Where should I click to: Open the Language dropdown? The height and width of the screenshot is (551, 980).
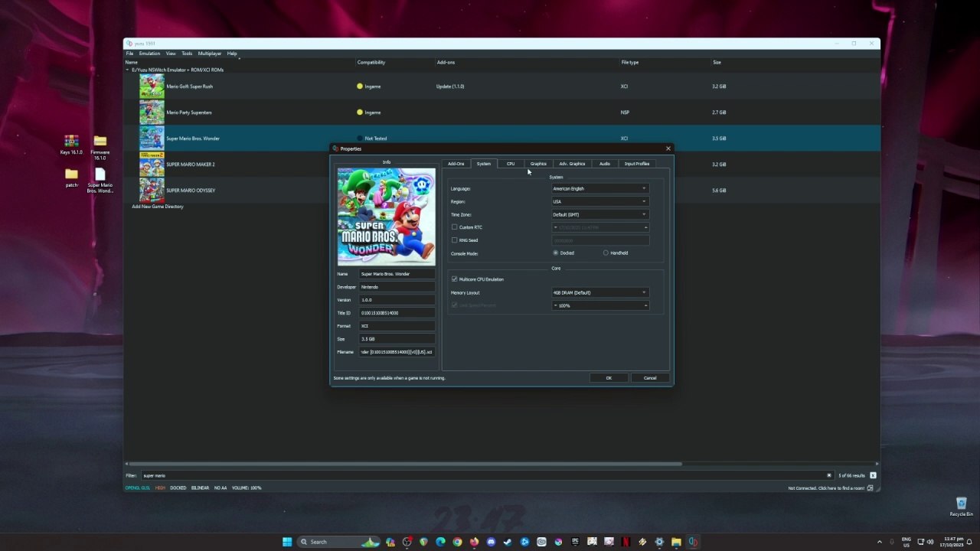600,188
